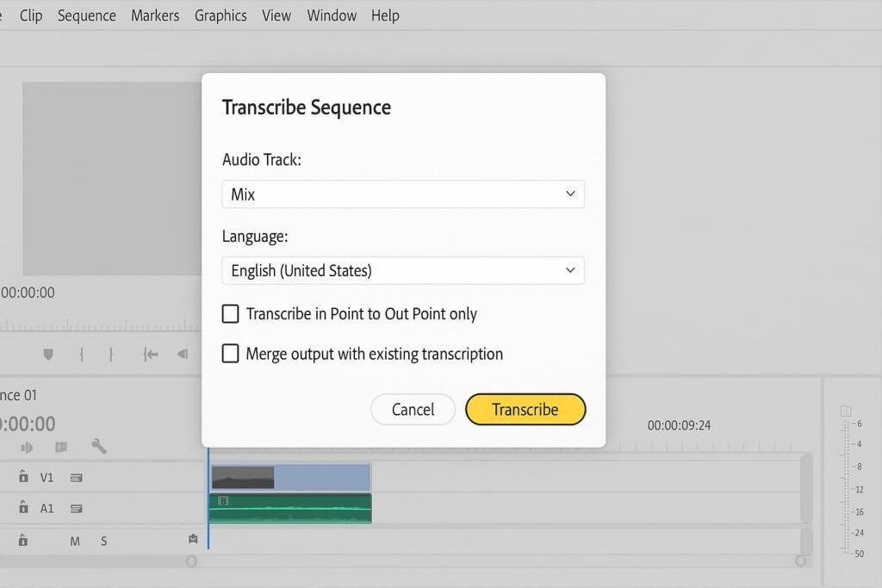This screenshot has height=588, width=882.
Task: Click the voice-over record icon on timeline
Action: point(193,540)
